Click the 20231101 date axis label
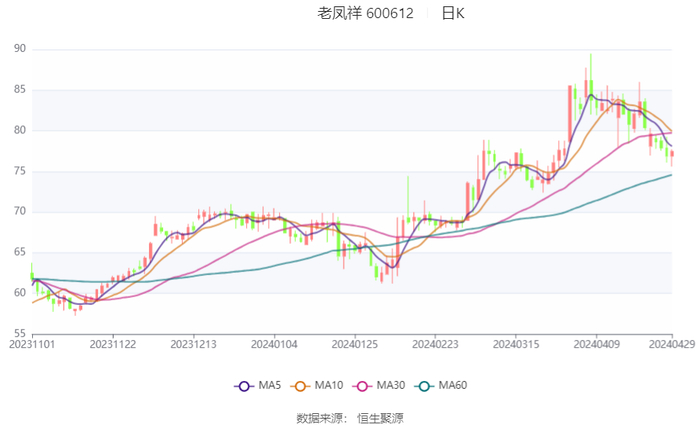The height and width of the screenshot is (425, 700). click(x=32, y=344)
